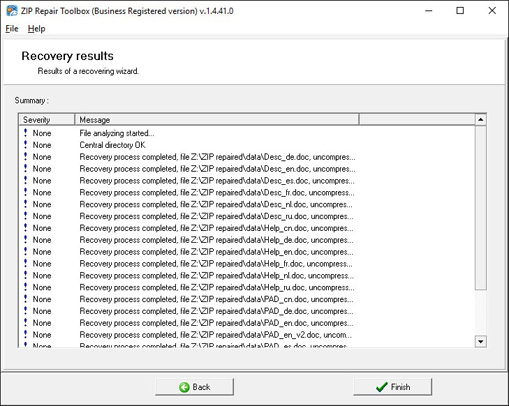Click the green checkmark Finish icon
This screenshot has height=406, width=509.
(382, 387)
